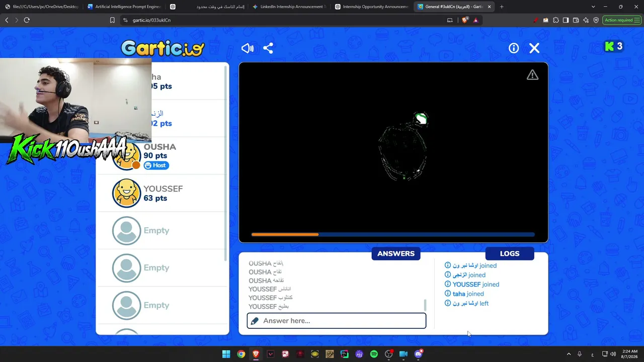Open Discord from taskbar

coord(418,354)
